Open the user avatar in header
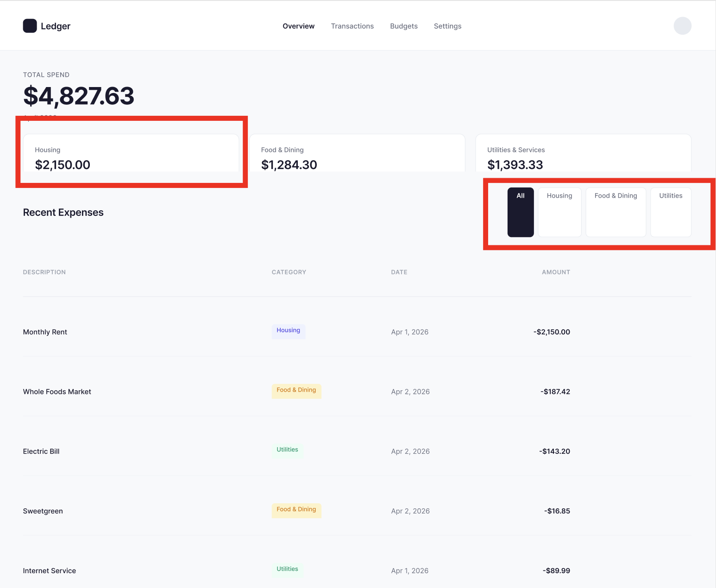Screen dimensions: 716x588 pos(682,26)
